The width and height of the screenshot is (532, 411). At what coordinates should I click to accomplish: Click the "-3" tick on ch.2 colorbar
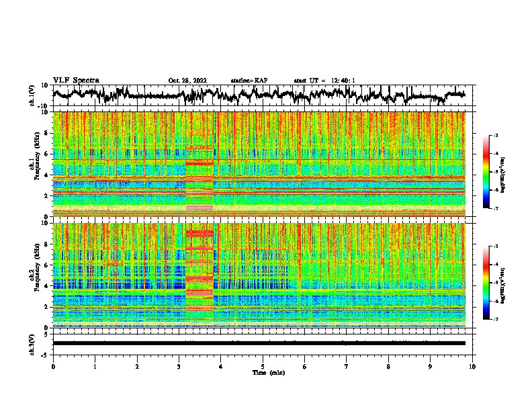[495, 246]
